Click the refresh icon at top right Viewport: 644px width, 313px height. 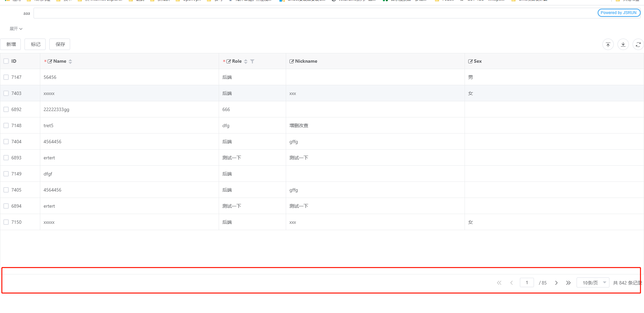coord(638,44)
